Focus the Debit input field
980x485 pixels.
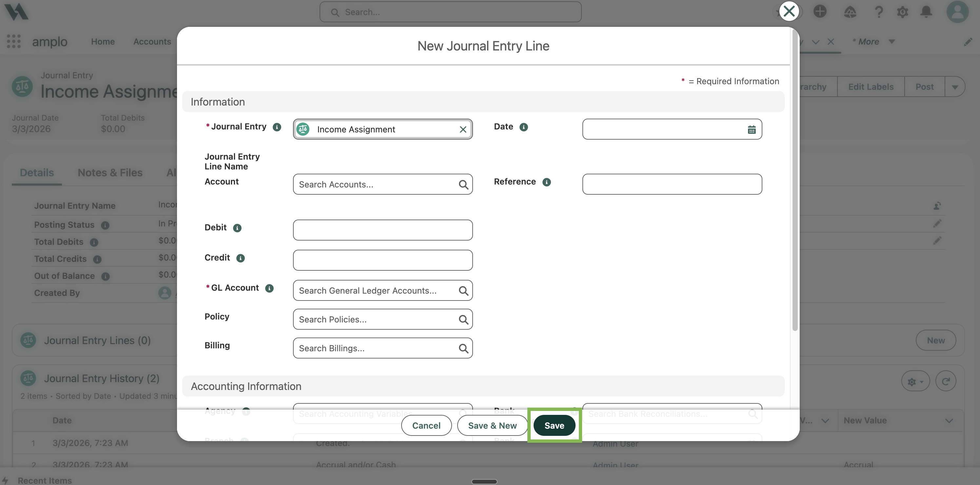point(383,230)
